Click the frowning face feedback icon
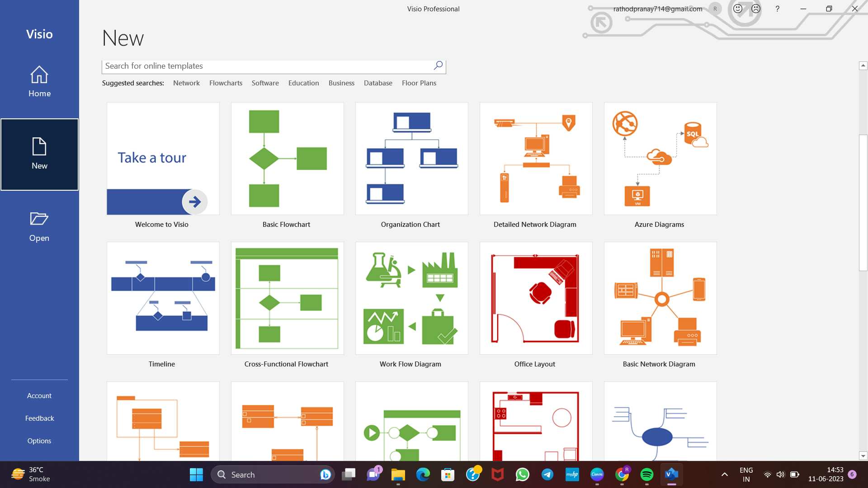Viewport: 868px width, 488px height. (755, 9)
